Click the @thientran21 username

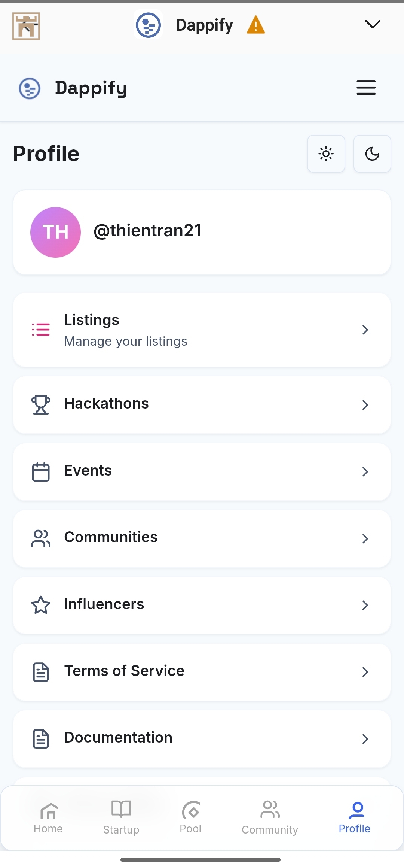point(147,231)
